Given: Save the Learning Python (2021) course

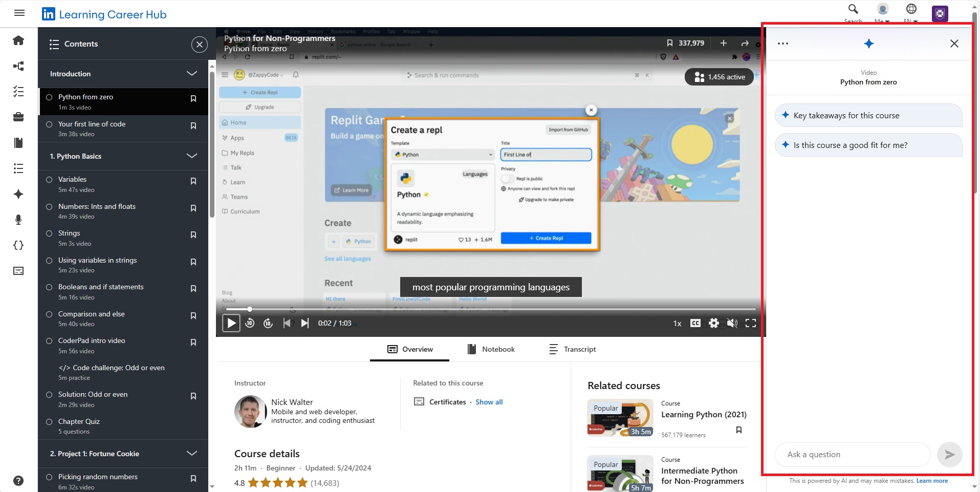Looking at the screenshot, I should tap(738, 430).
